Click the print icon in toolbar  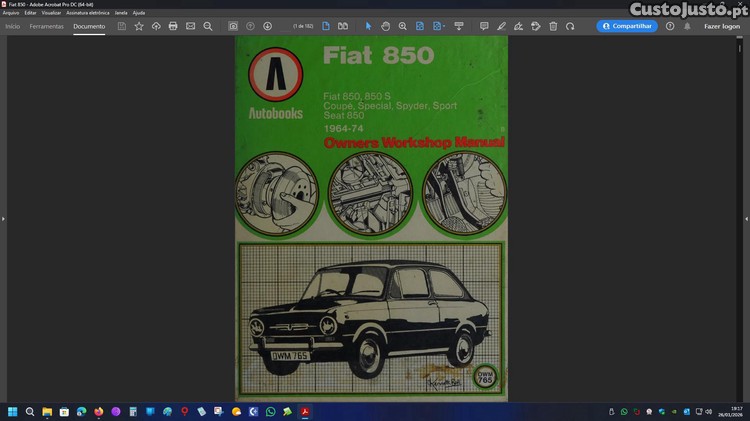[x=173, y=26]
